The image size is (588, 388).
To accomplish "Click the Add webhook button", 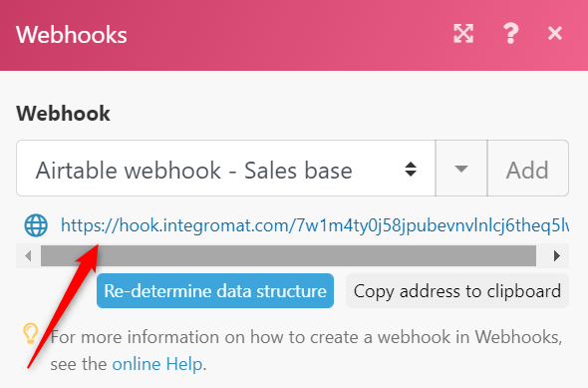I will [528, 169].
